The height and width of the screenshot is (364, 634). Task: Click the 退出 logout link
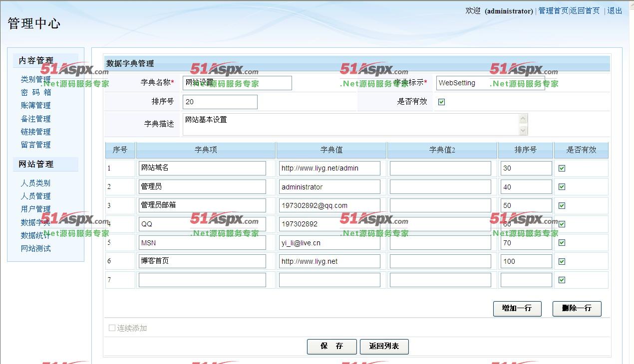(x=615, y=10)
